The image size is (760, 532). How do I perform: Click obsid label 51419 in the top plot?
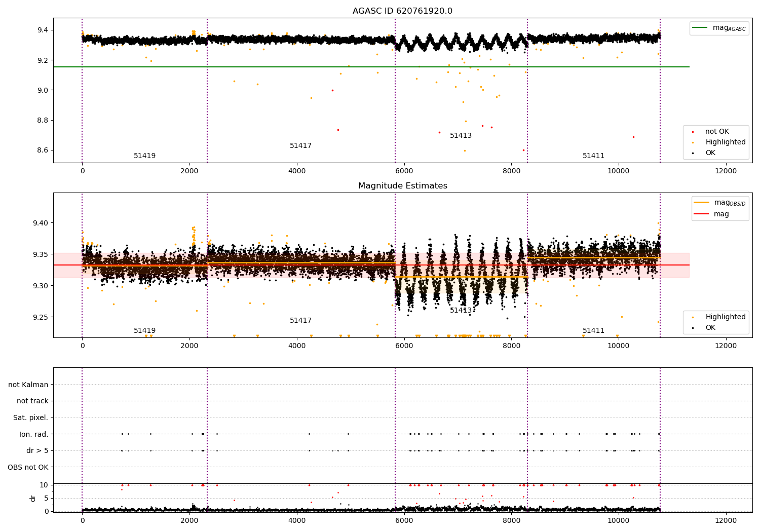tap(144, 156)
